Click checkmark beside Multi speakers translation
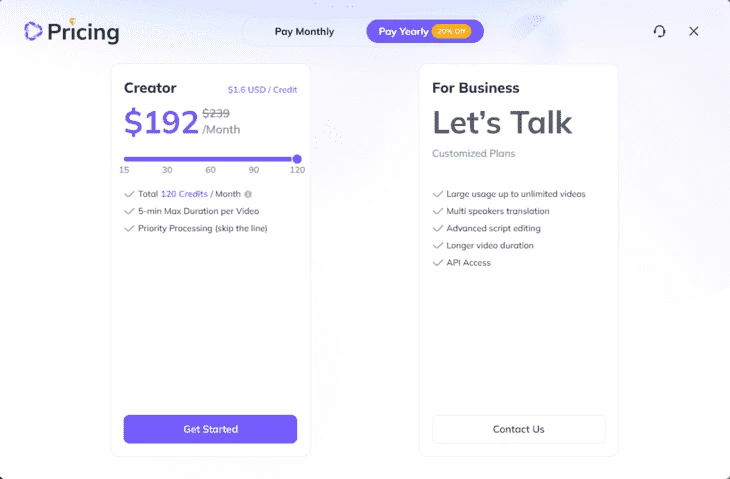Screen dimensions: 730x479 [438, 211]
